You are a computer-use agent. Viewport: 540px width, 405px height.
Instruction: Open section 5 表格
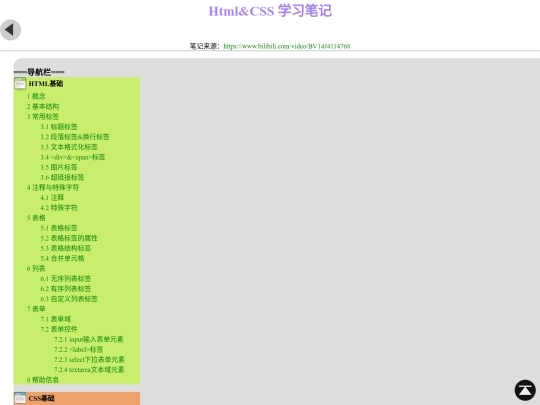click(x=36, y=218)
